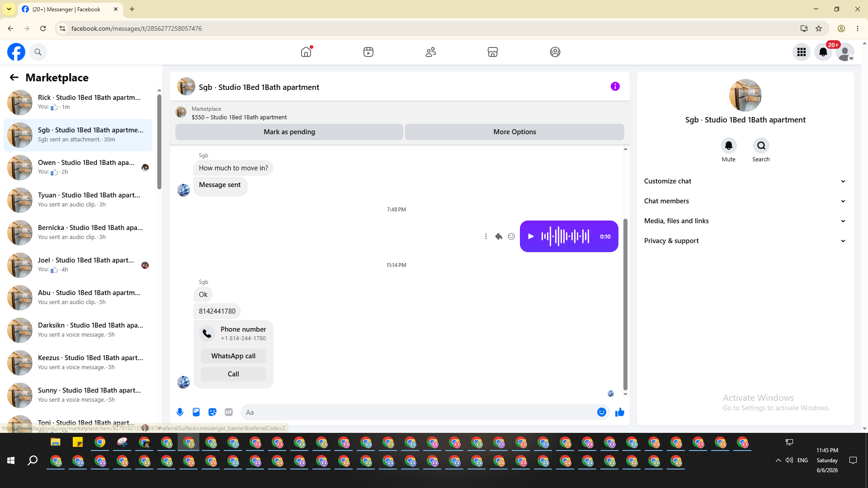Image resolution: width=868 pixels, height=488 pixels.
Task: Click the chat list scrollbar
Action: coord(159,141)
